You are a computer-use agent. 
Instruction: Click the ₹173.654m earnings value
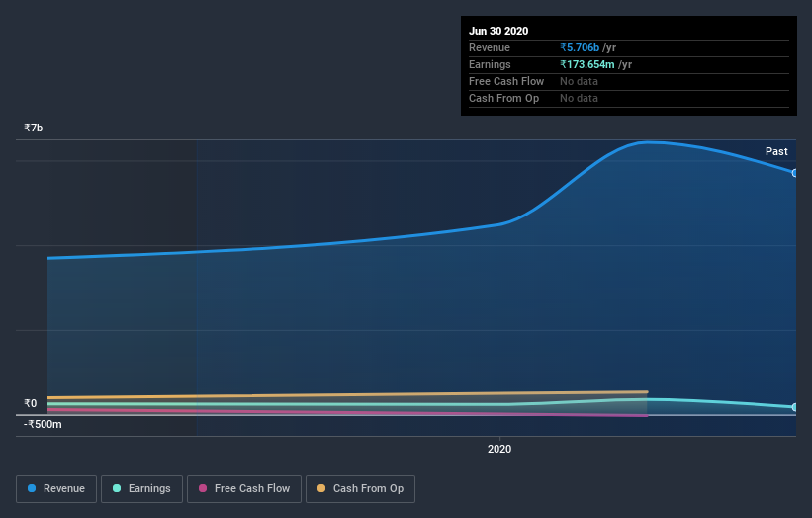[587, 64]
